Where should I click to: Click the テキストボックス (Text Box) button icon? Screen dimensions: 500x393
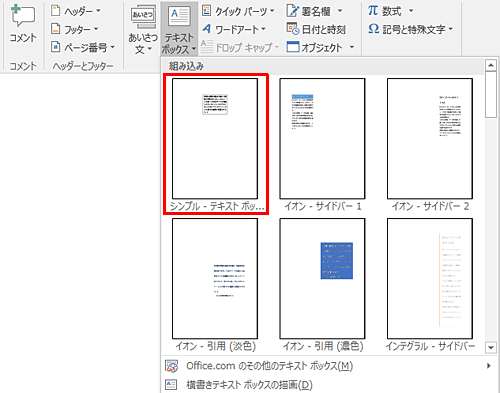coord(179,16)
